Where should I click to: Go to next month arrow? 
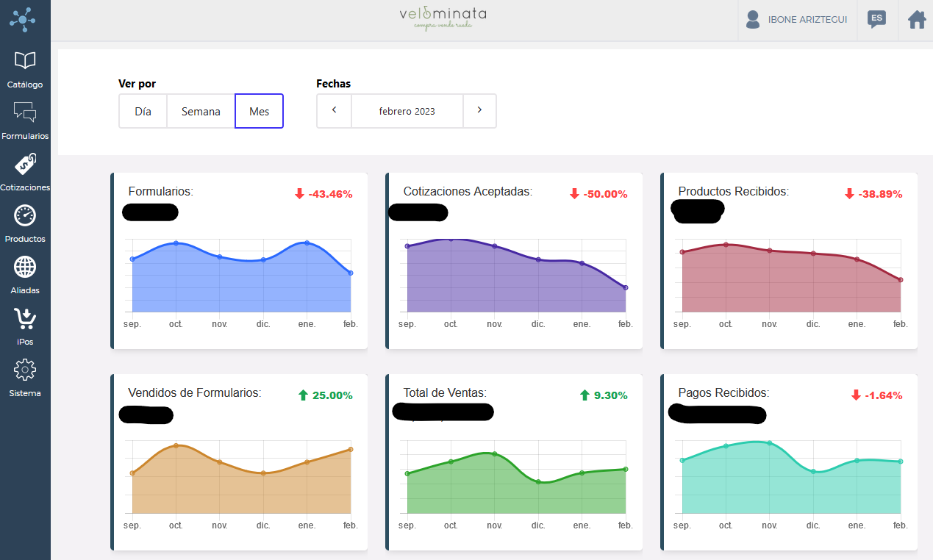click(479, 111)
